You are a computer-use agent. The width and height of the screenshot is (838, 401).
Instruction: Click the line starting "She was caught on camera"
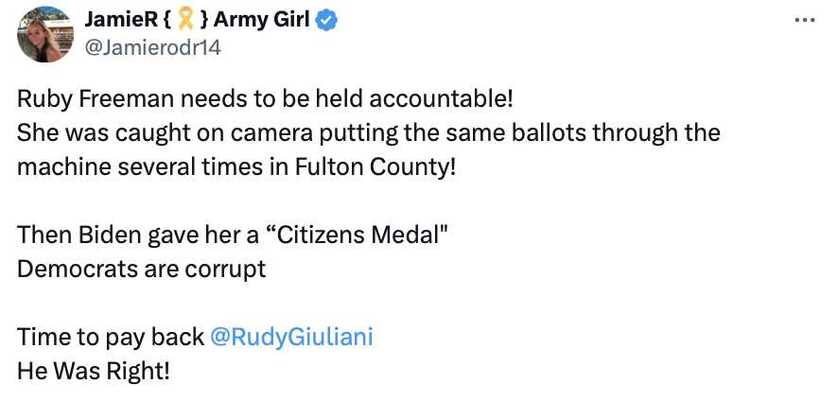pos(368,133)
